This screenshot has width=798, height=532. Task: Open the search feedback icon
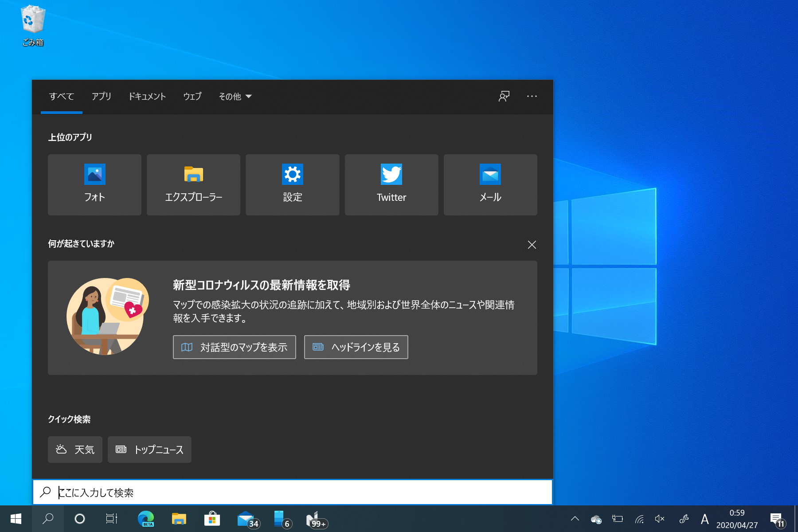click(x=504, y=96)
